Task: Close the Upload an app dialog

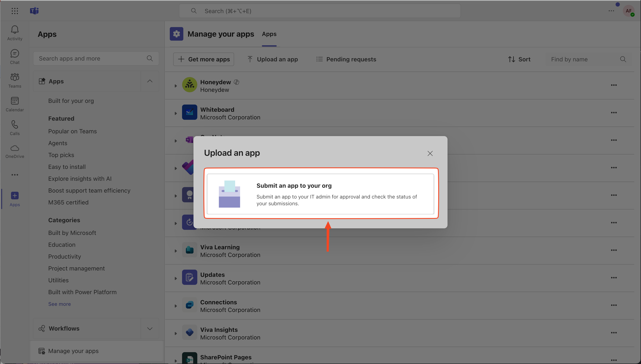Action: tap(430, 153)
